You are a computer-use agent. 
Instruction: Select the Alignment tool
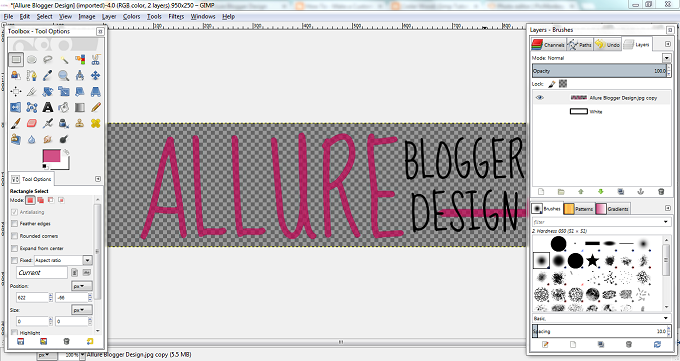tap(16, 92)
